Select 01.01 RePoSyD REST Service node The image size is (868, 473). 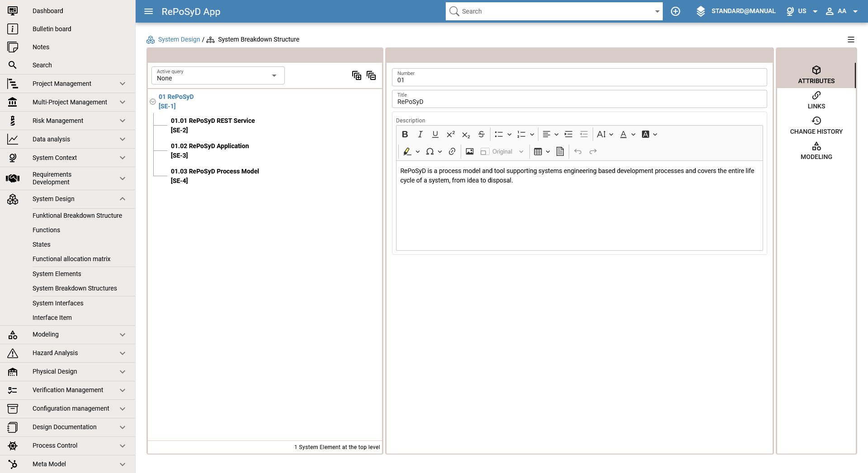point(213,125)
